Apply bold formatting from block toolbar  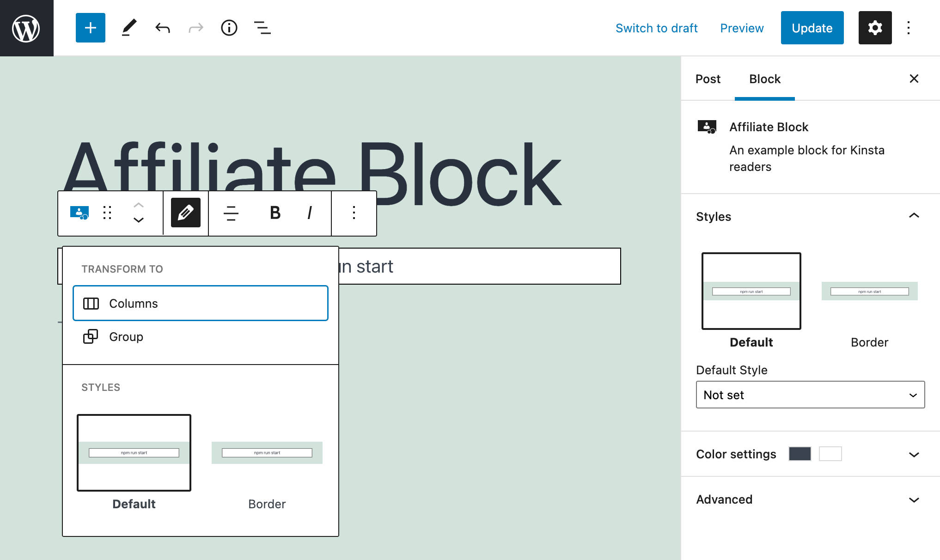(x=275, y=213)
